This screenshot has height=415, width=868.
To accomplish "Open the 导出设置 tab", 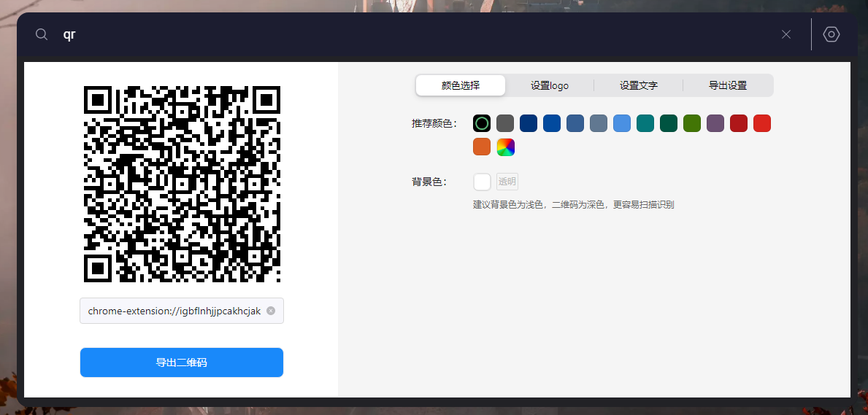I will (x=728, y=86).
